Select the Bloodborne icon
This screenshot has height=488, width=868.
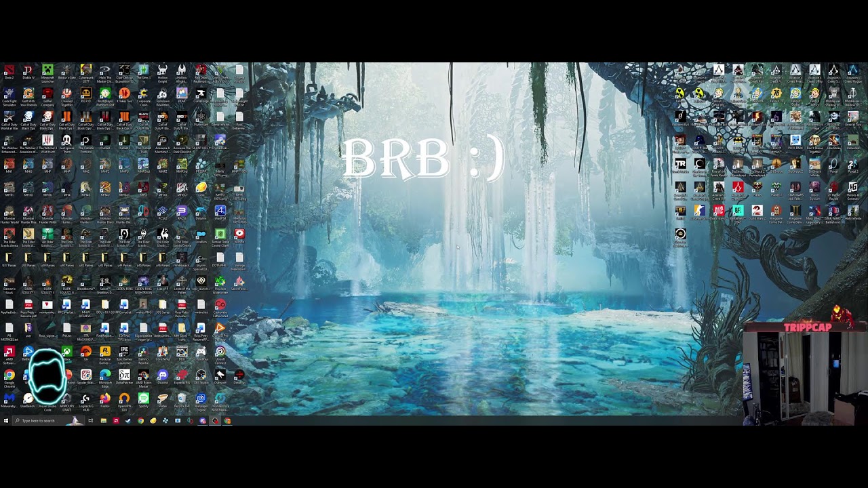click(85, 283)
